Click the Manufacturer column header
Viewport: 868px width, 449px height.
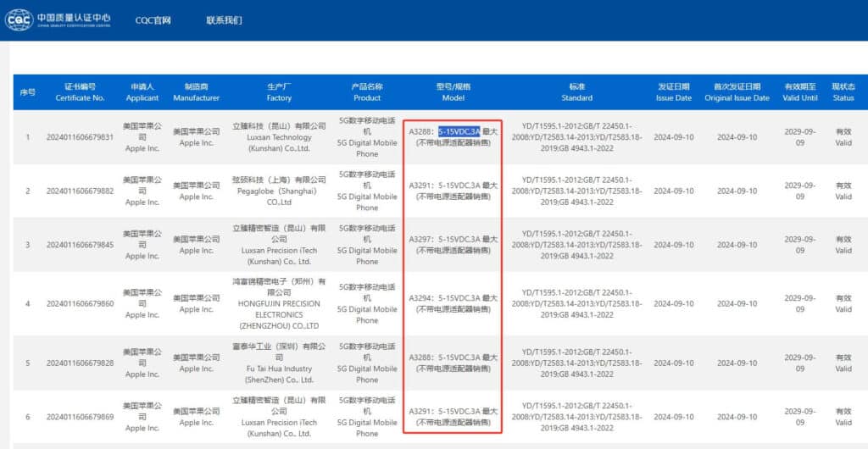click(196, 92)
